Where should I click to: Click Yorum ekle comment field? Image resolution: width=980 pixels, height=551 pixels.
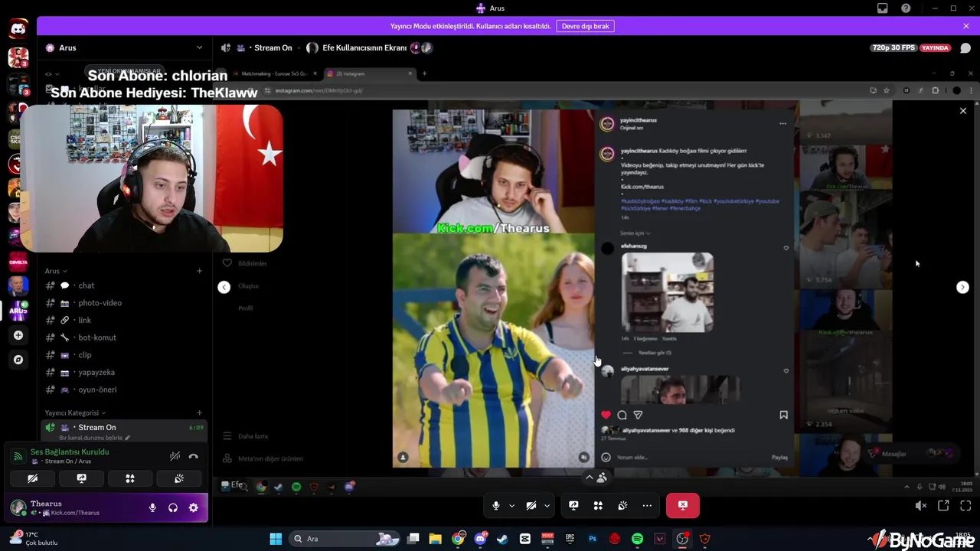(689, 458)
